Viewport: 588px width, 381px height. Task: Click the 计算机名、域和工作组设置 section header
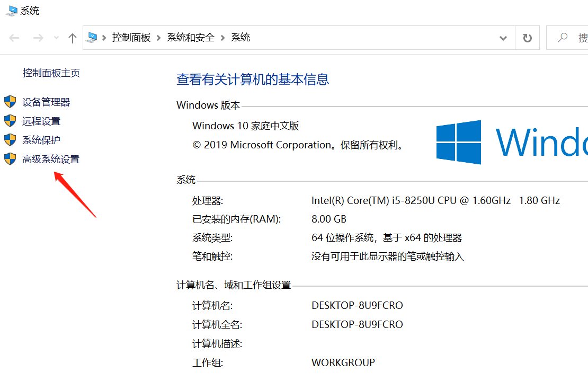pyautogui.click(x=234, y=286)
